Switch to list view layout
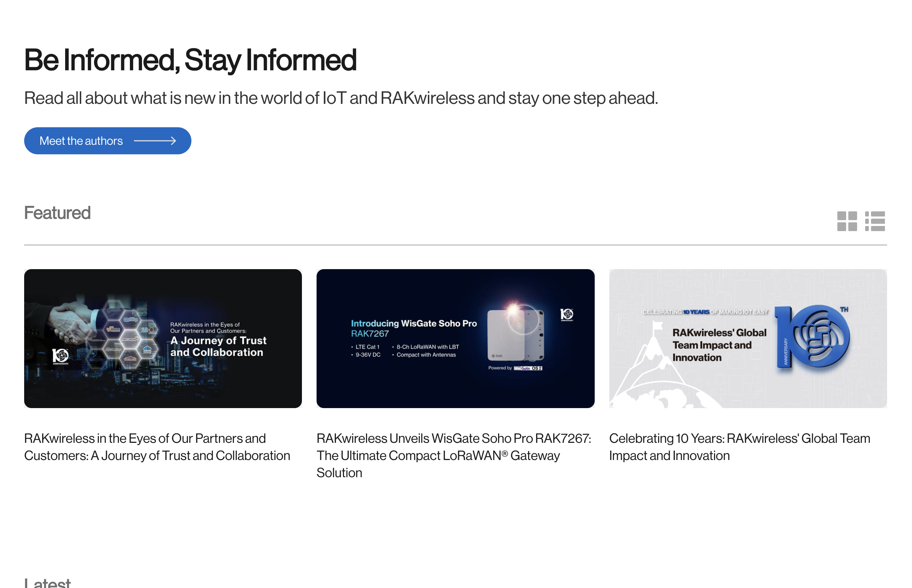The height and width of the screenshot is (588, 912). [x=875, y=221]
